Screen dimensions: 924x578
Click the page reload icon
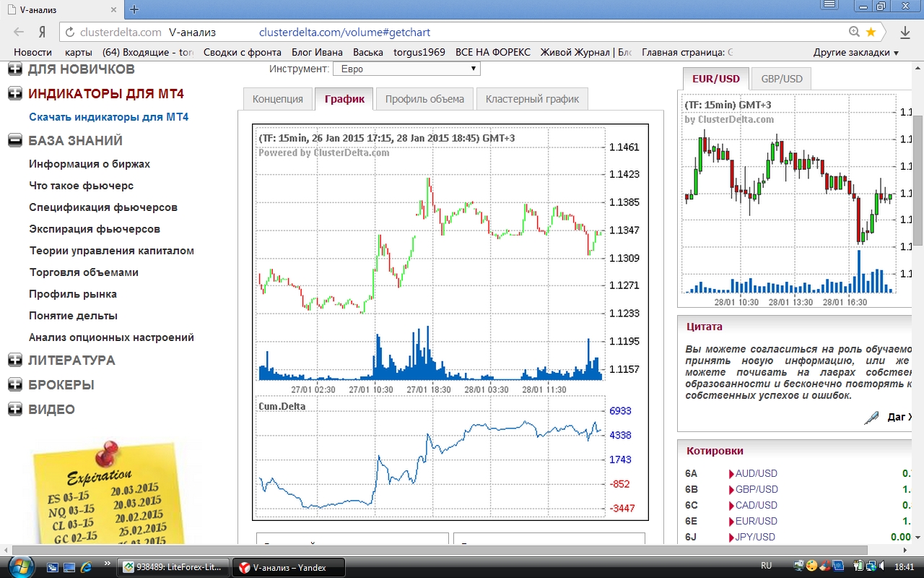click(x=69, y=32)
